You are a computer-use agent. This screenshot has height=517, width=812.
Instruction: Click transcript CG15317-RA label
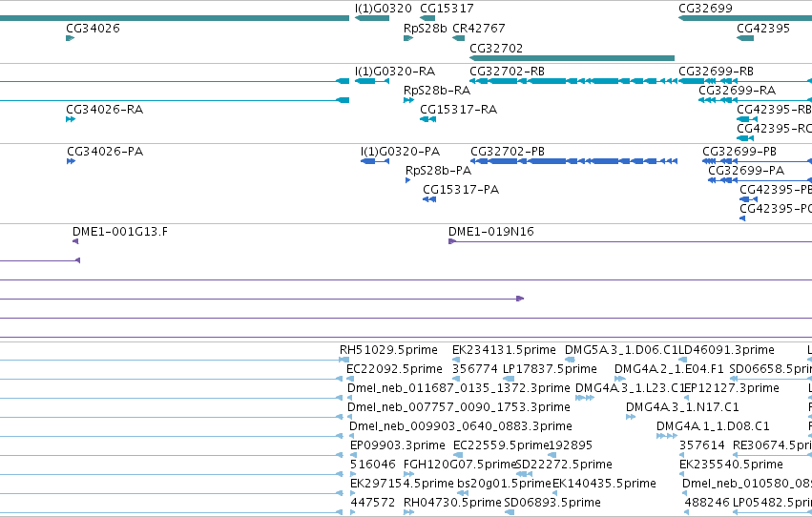pos(458,110)
